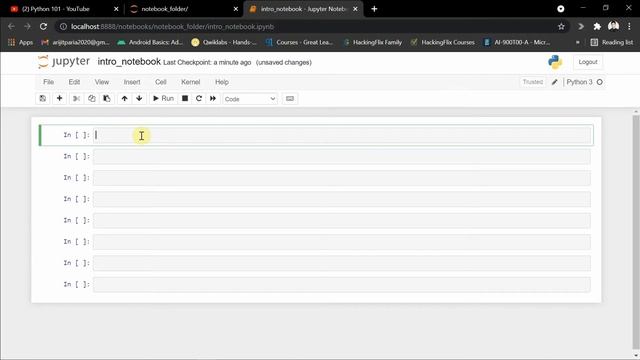Click the site information icon in address bar

pos(63,27)
